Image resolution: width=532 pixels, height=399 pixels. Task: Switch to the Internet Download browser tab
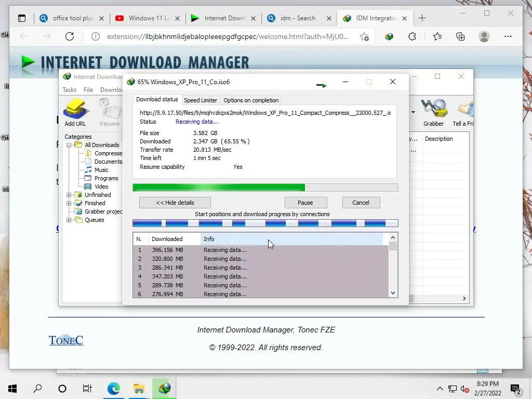point(223,18)
